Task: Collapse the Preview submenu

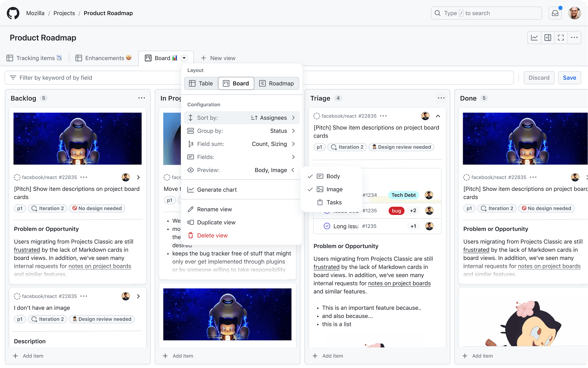Action: pos(242,170)
